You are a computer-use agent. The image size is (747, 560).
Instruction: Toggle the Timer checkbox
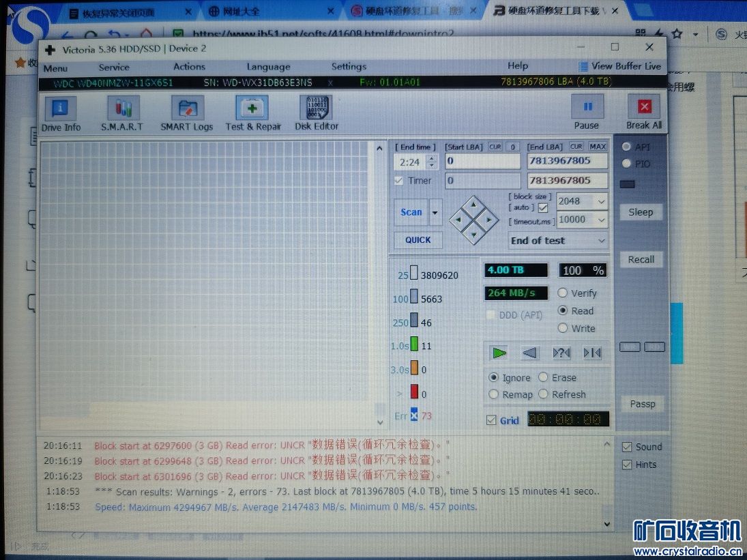tap(399, 181)
